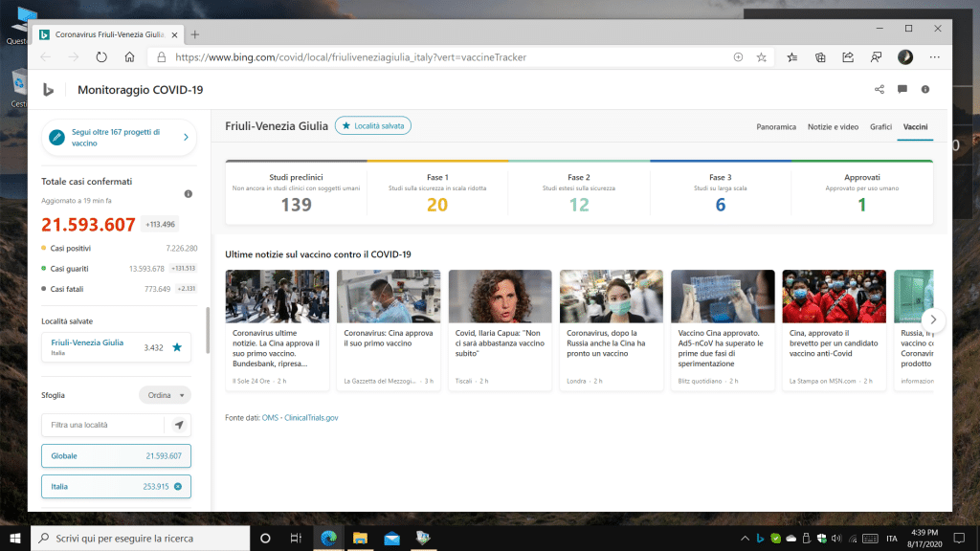Open the Ordina sort dropdown
Viewport: 980px width, 551px height.
click(165, 395)
